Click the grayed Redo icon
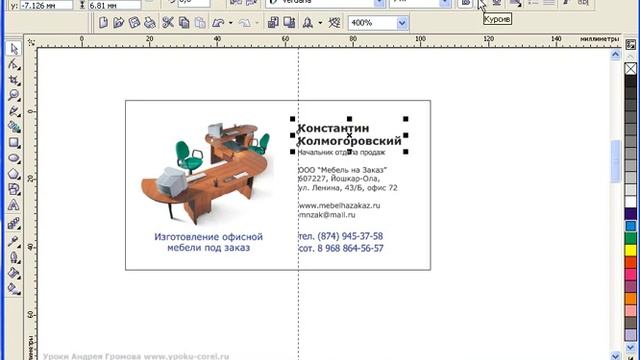Image resolution: width=640 pixels, height=360 pixels. pos(244,23)
